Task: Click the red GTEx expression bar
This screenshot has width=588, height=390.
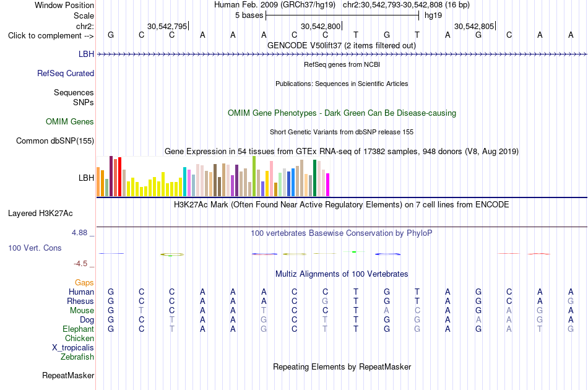Action: pyautogui.click(x=119, y=176)
